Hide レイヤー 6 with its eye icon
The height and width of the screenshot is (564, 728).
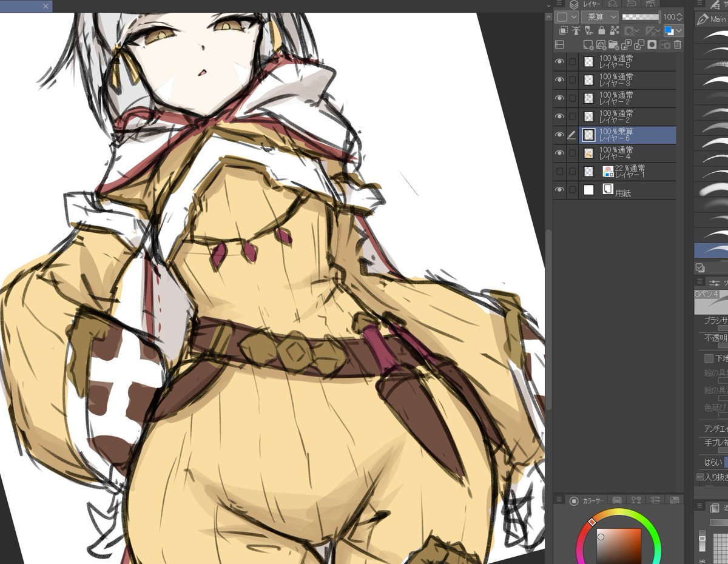(559, 135)
